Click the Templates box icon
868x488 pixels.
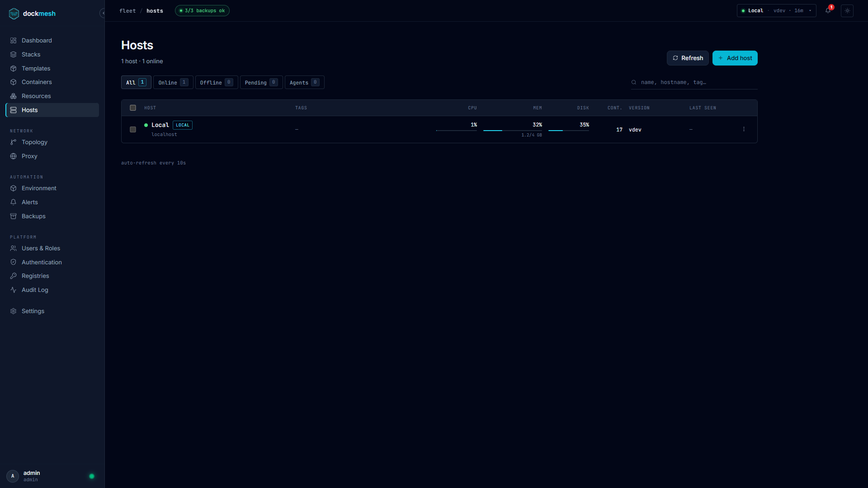coord(14,68)
